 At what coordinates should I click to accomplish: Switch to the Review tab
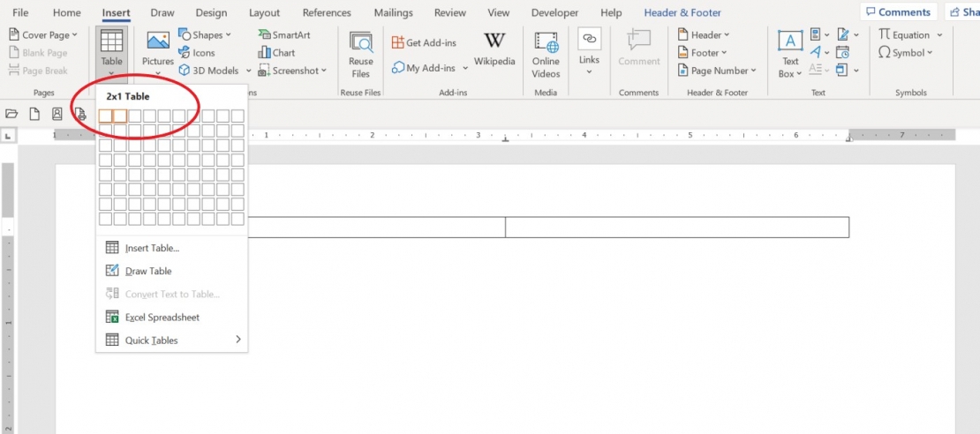(x=450, y=12)
